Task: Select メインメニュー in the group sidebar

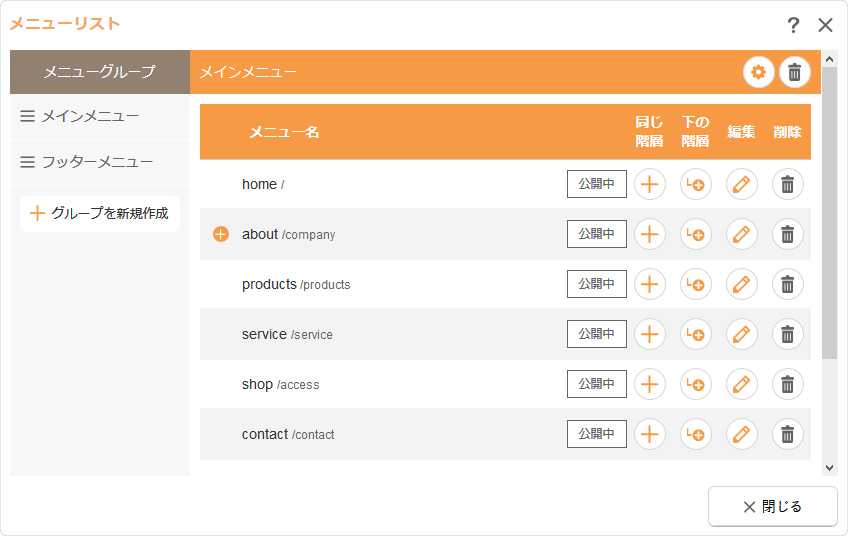Action: coord(90,116)
